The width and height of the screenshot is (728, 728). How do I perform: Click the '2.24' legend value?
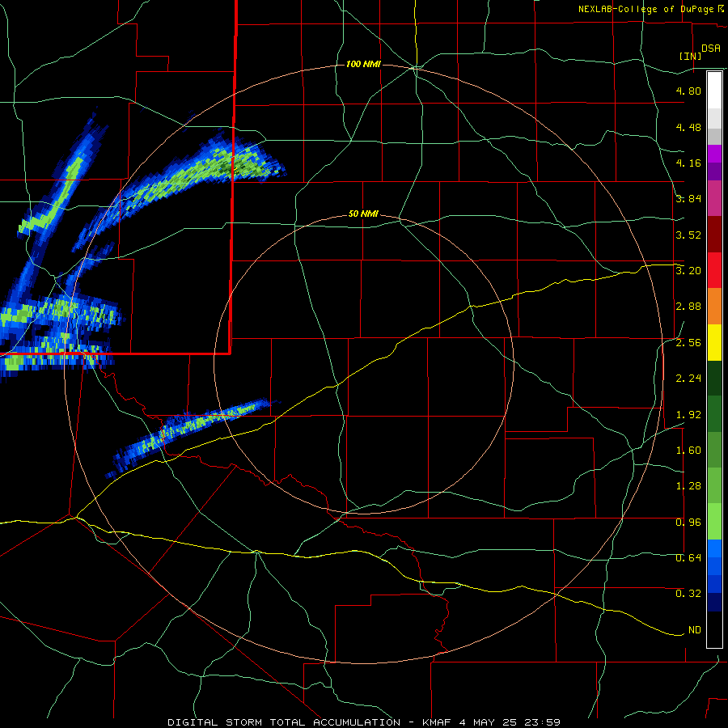[688, 379]
